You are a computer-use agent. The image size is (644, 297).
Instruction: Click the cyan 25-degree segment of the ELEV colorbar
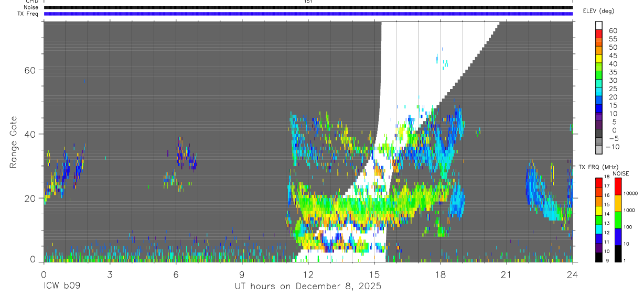pos(599,92)
